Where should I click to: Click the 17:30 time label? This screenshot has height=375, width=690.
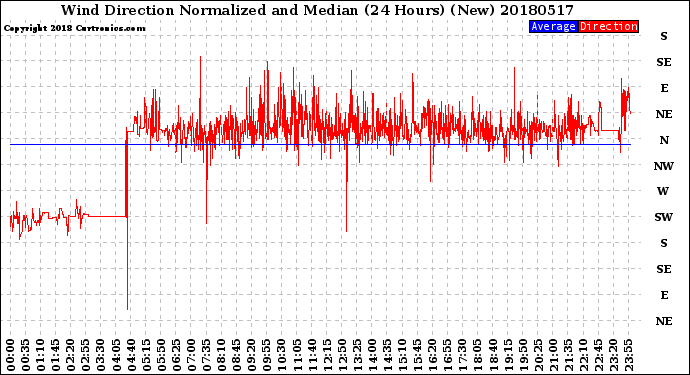(x=462, y=355)
